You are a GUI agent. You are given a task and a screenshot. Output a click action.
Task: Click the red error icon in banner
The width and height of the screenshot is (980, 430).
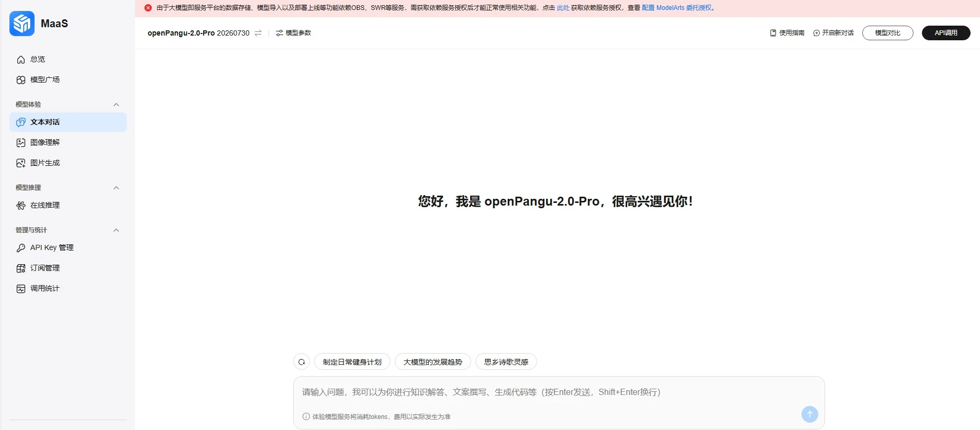click(x=148, y=8)
